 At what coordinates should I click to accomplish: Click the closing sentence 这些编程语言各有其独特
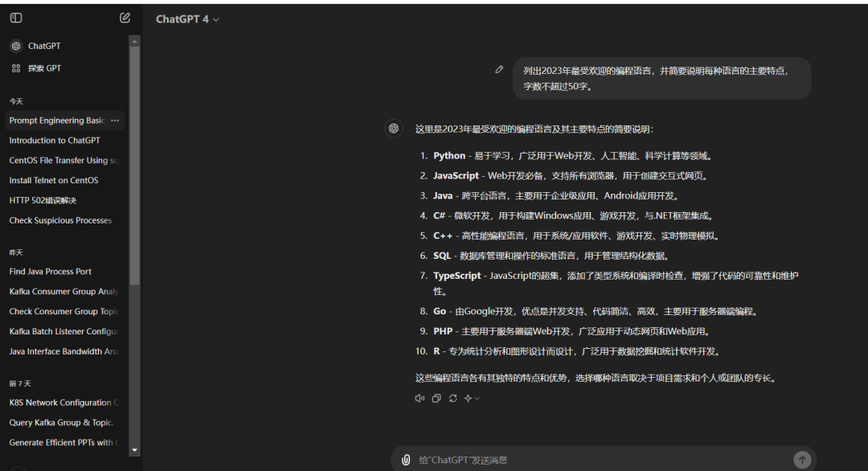pyautogui.click(x=596, y=378)
